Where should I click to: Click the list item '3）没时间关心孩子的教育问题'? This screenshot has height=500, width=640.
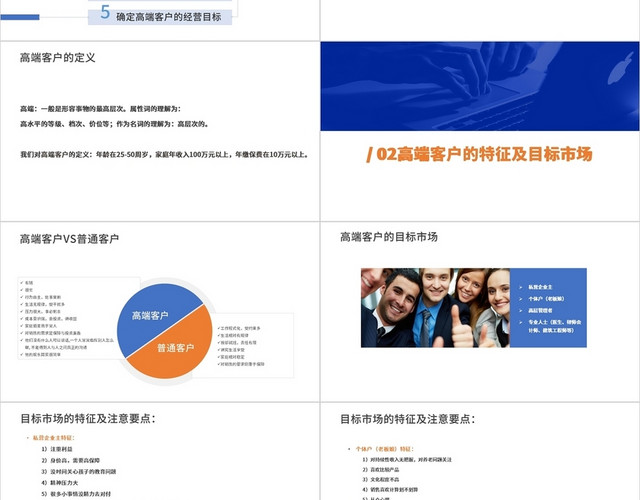[79, 471]
